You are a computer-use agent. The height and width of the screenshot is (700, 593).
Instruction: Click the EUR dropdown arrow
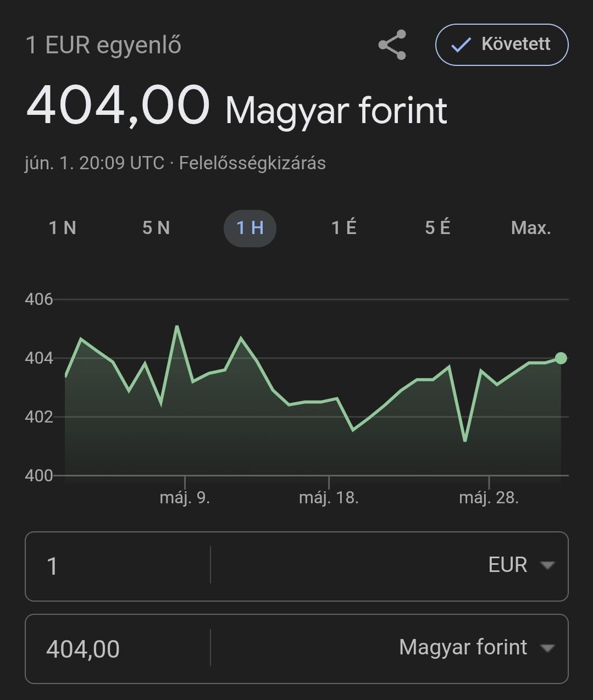pyautogui.click(x=547, y=565)
